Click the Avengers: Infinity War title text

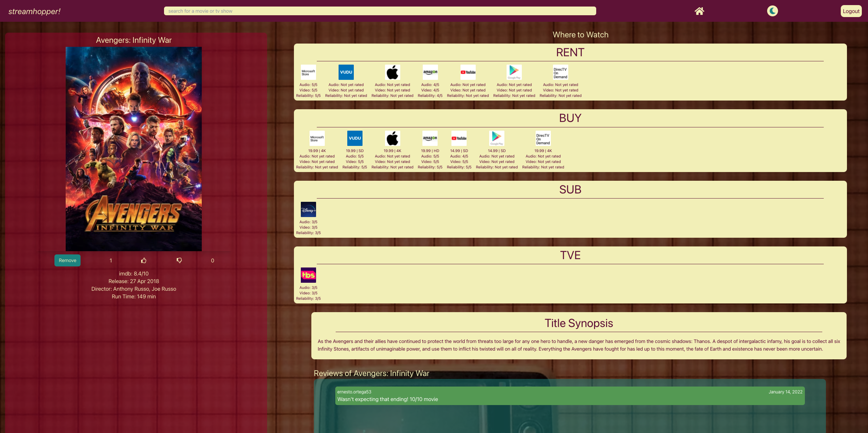[x=134, y=40]
